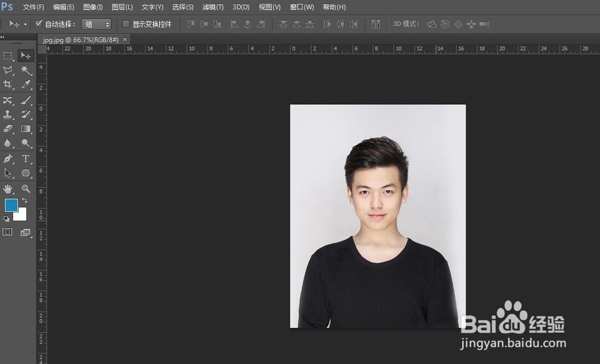Image resolution: width=600 pixels, height=364 pixels.
Task: Select the Polygonal Lasso tool
Action: tap(8, 70)
